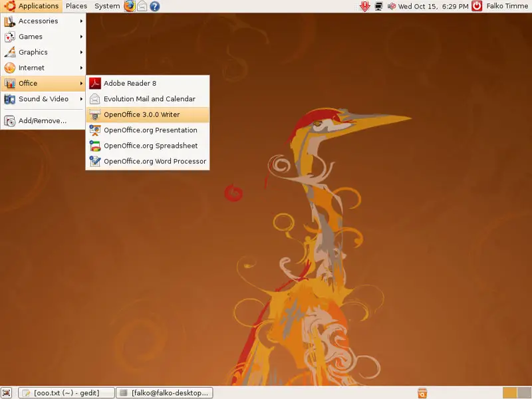The image size is (532, 399).
Task: Click the Graphics category icon
Action: point(10,53)
